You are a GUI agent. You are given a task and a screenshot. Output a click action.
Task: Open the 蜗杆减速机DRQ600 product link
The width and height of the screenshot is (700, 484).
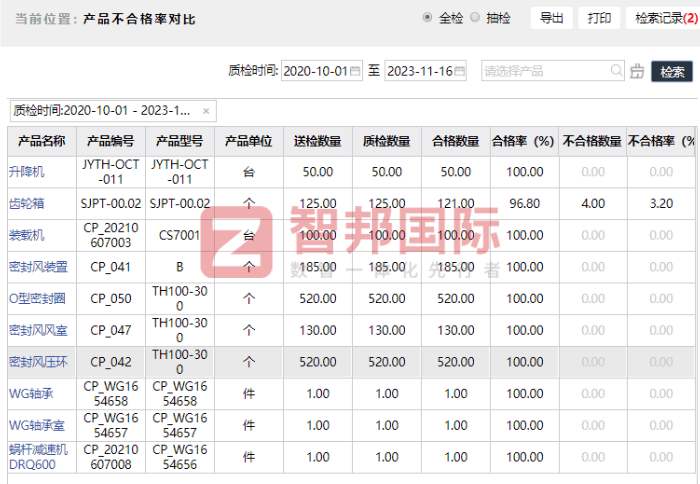[38, 457]
